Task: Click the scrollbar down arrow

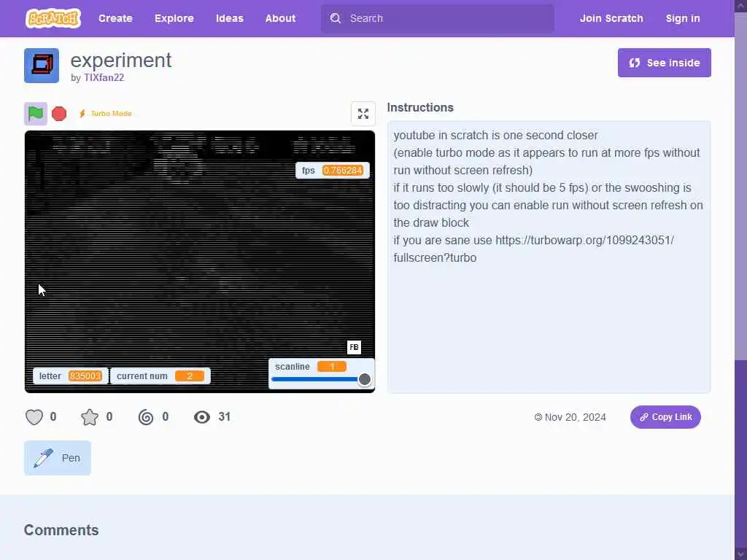Action: (x=740, y=554)
